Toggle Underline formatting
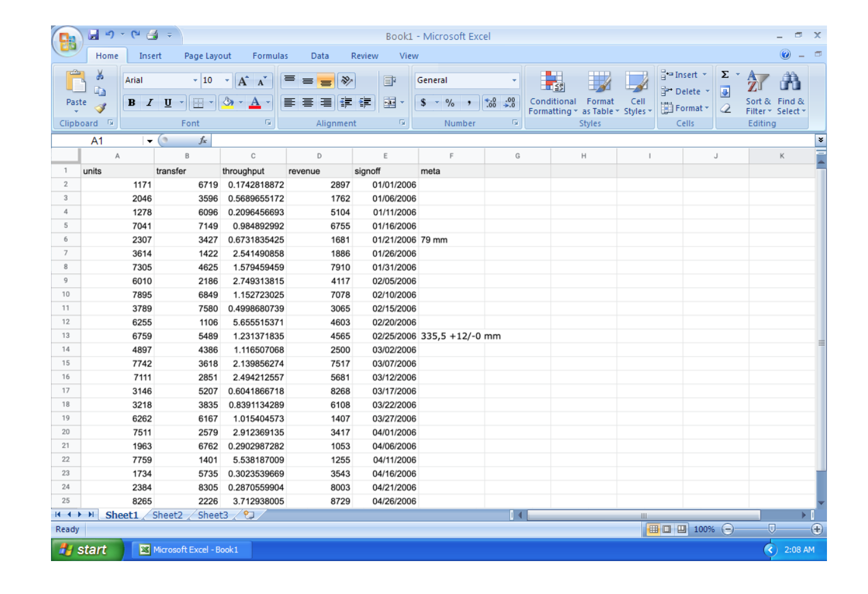 point(168,103)
